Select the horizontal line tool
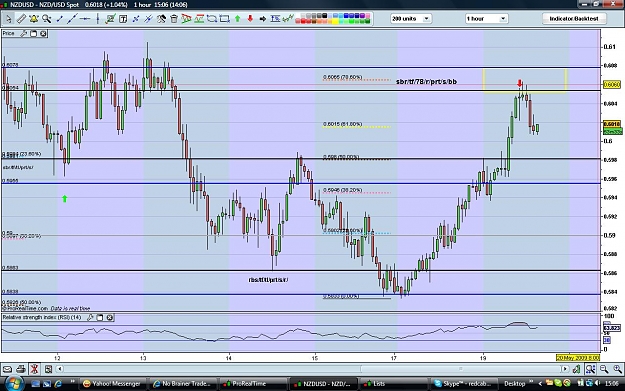Screen dimensions: 625x391 [x=85, y=19]
